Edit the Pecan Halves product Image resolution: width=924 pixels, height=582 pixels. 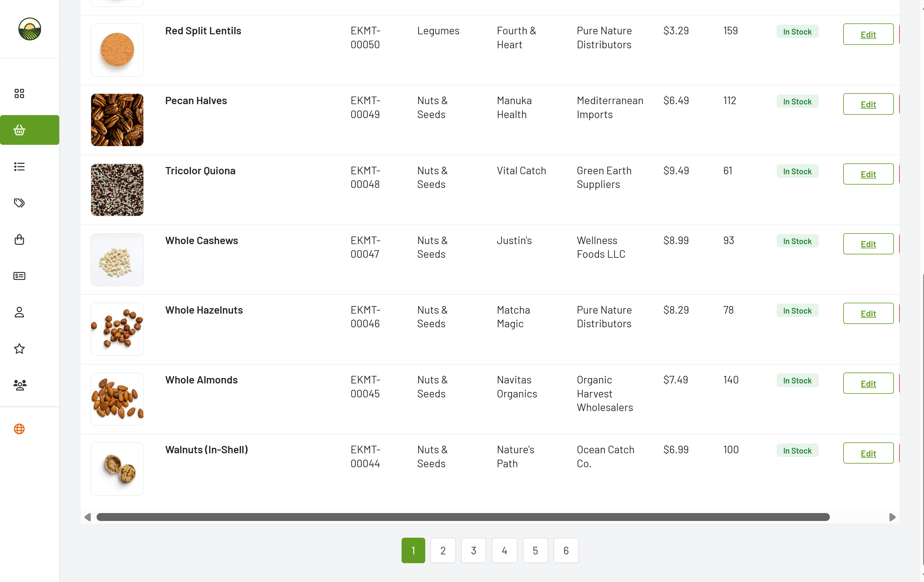pyautogui.click(x=868, y=104)
